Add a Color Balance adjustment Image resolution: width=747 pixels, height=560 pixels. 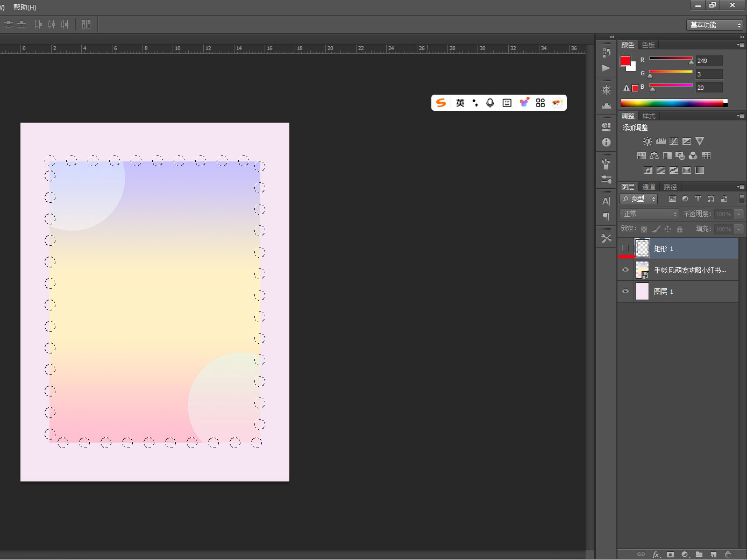tap(654, 156)
